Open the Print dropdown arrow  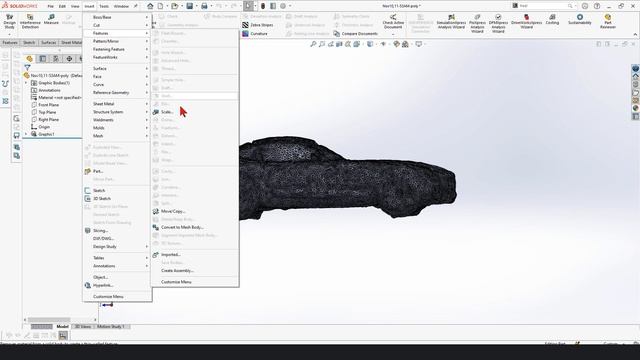[211, 6]
